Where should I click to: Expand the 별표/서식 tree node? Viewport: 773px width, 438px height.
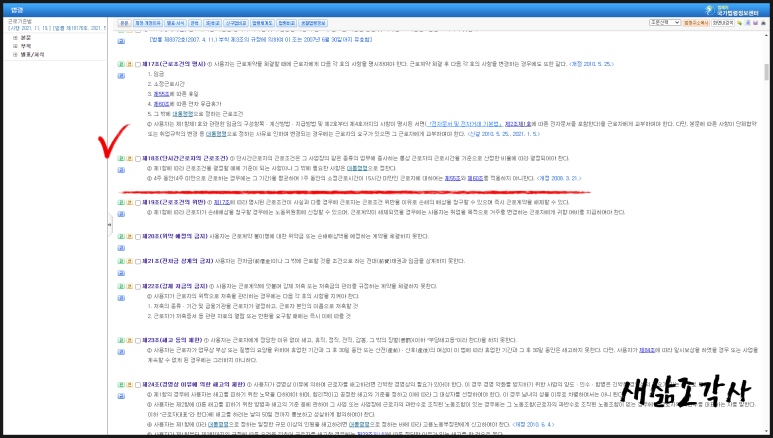(x=15, y=54)
